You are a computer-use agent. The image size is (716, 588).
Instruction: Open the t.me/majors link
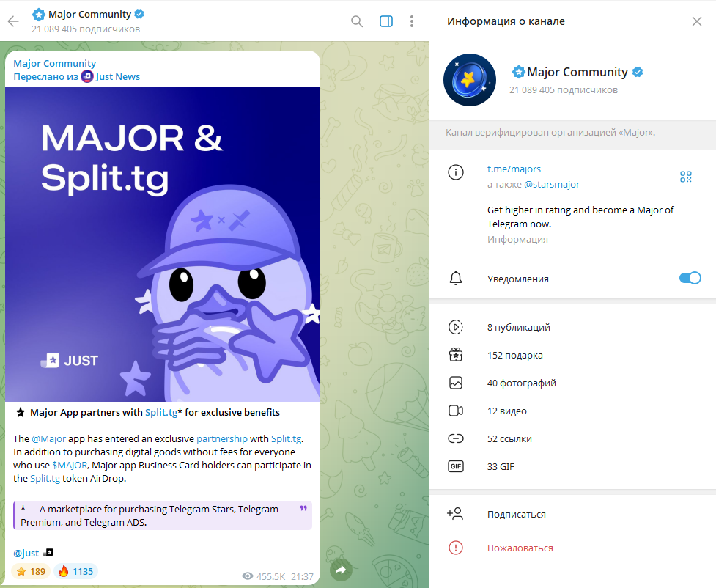click(x=514, y=169)
